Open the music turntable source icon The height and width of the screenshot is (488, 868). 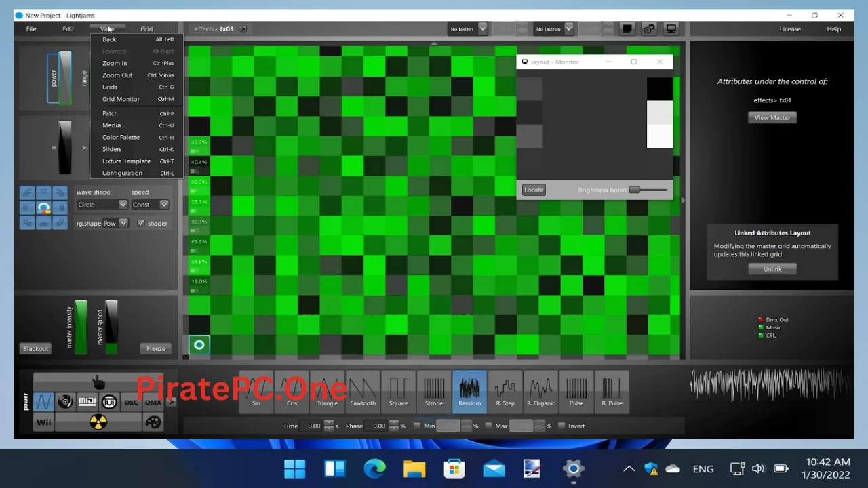click(x=65, y=402)
